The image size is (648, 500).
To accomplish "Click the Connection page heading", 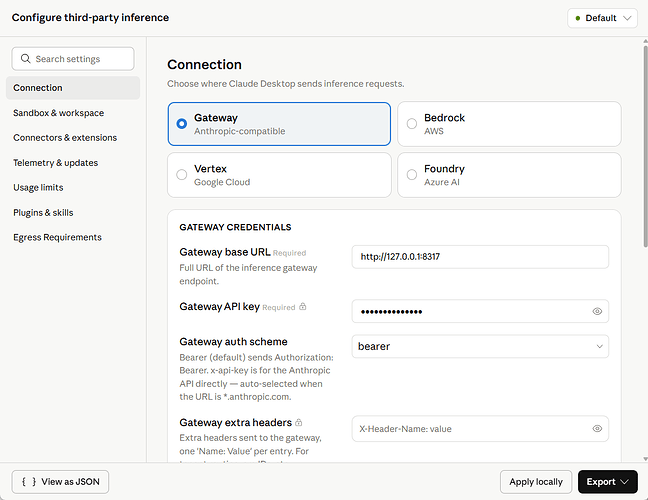I will pos(204,64).
